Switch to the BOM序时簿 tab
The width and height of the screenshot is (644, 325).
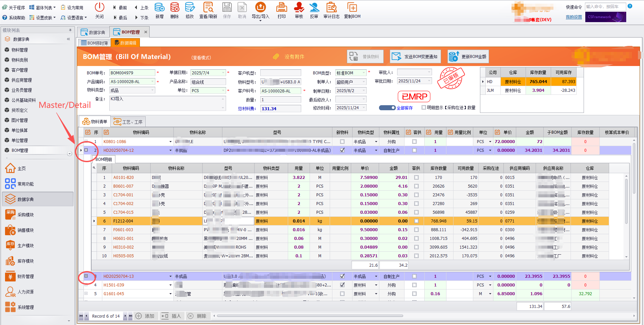pos(94,43)
